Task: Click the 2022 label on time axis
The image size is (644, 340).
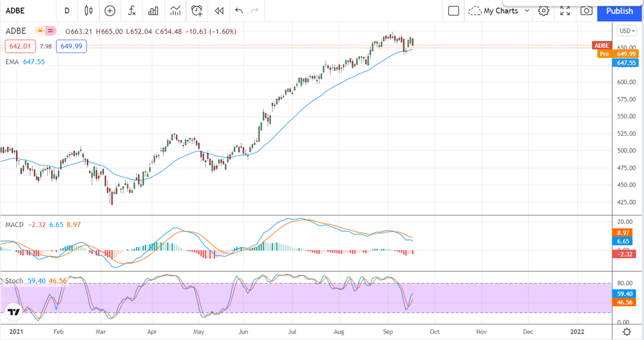Action: click(x=577, y=331)
